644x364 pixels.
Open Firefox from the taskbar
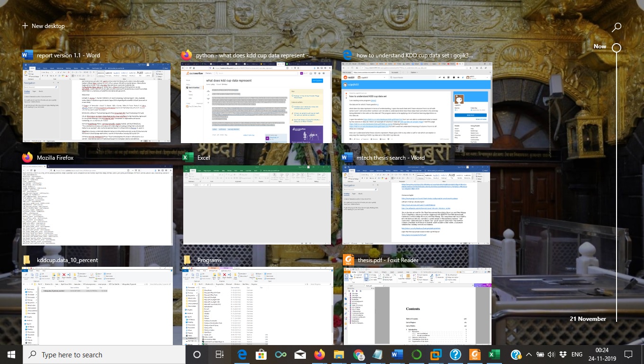pos(320,355)
